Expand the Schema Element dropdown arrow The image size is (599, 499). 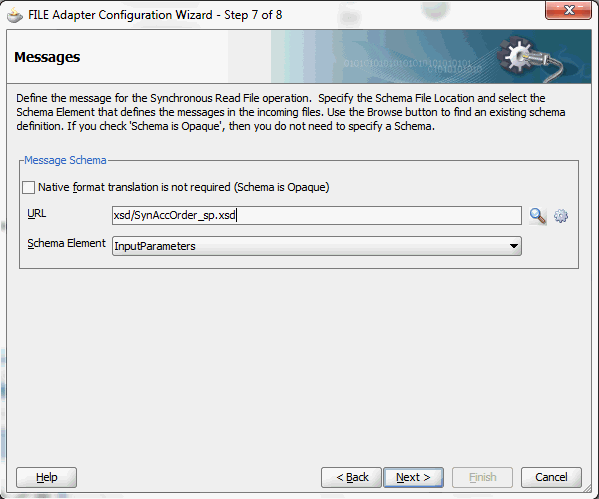[514, 246]
